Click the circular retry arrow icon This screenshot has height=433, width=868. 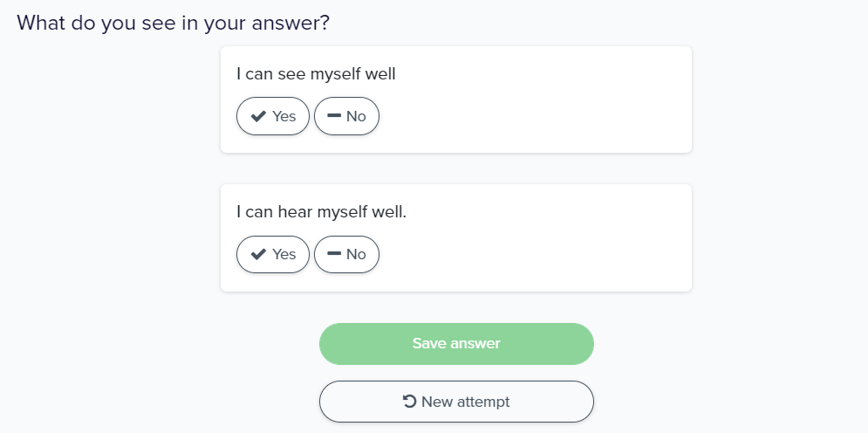pos(409,402)
